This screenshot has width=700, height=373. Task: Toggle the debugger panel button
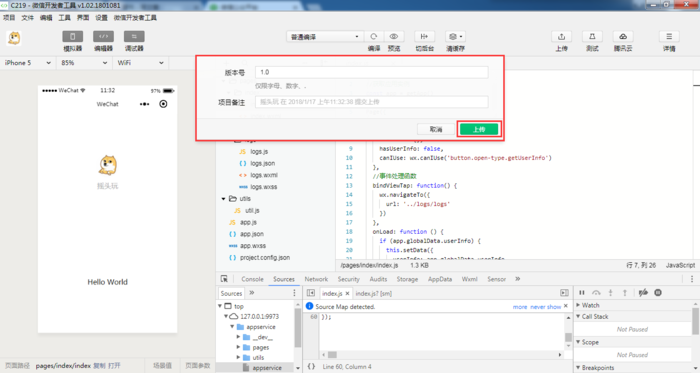[134, 37]
